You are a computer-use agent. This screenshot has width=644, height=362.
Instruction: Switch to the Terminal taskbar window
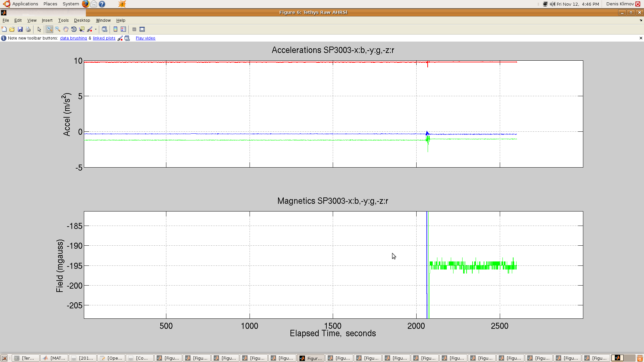(26, 358)
